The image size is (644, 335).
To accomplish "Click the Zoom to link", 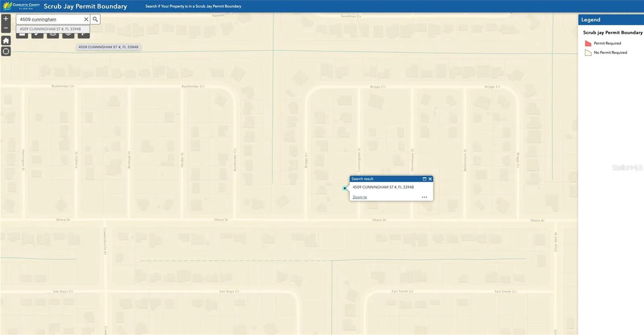I will pos(359,197).
